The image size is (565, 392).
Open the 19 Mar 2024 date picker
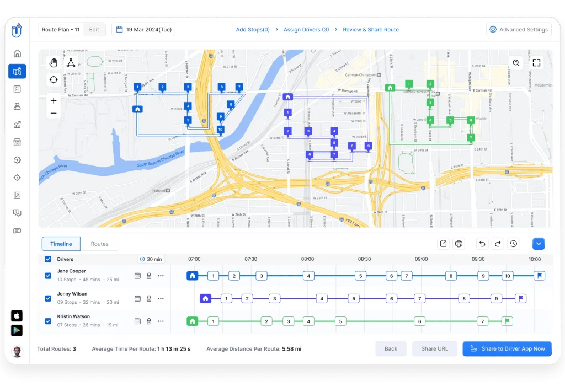click(143, 30)
